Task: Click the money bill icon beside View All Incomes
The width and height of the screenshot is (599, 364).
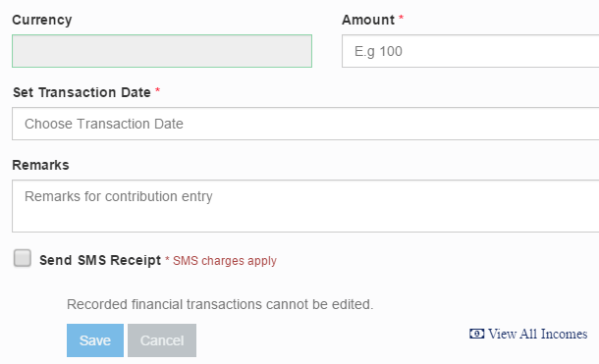Action: 476,334
